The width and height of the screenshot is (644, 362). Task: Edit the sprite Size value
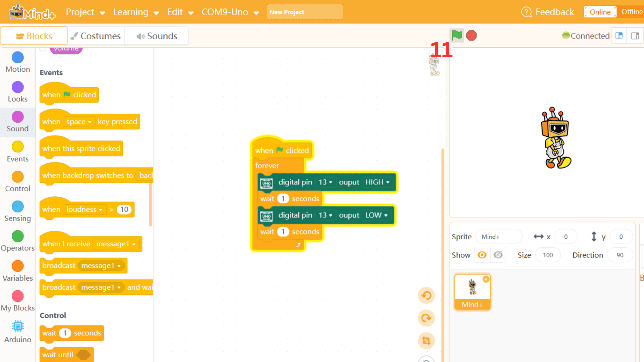[x=547, y=255]
